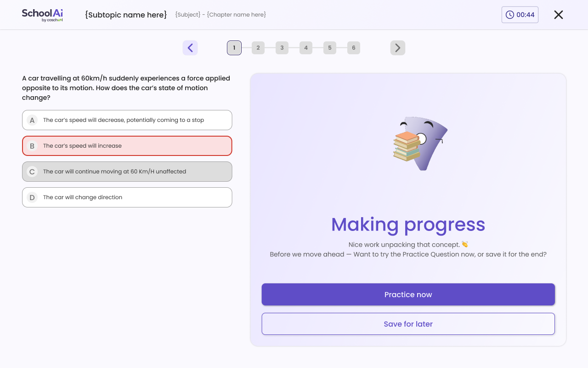Open question 5 step
The width and height of the screenshot is (588, 368).
point(330,48)
